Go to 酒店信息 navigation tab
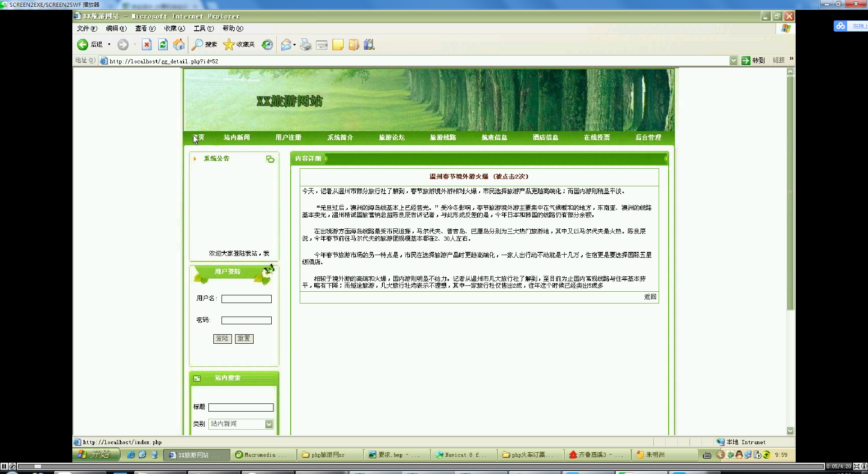 point(545,137)
